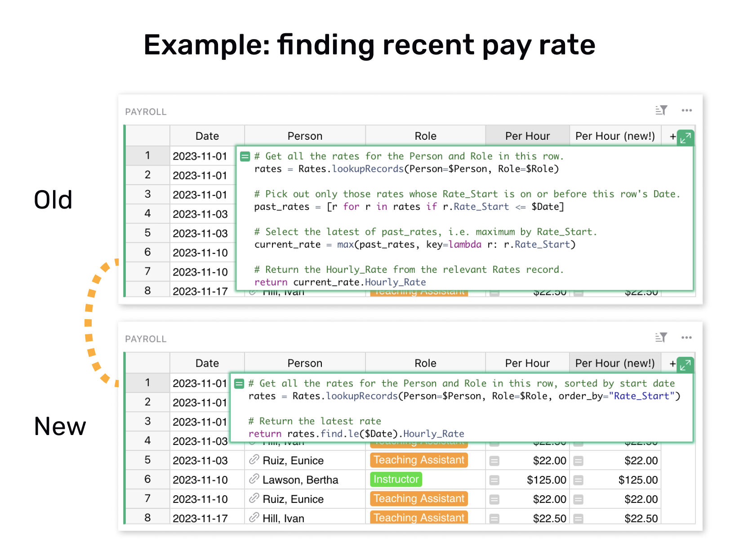Click the formula icon in the $125.00 Per Hour cell
The width and height of the screenshot is (739, 560).
pos(495,480)
